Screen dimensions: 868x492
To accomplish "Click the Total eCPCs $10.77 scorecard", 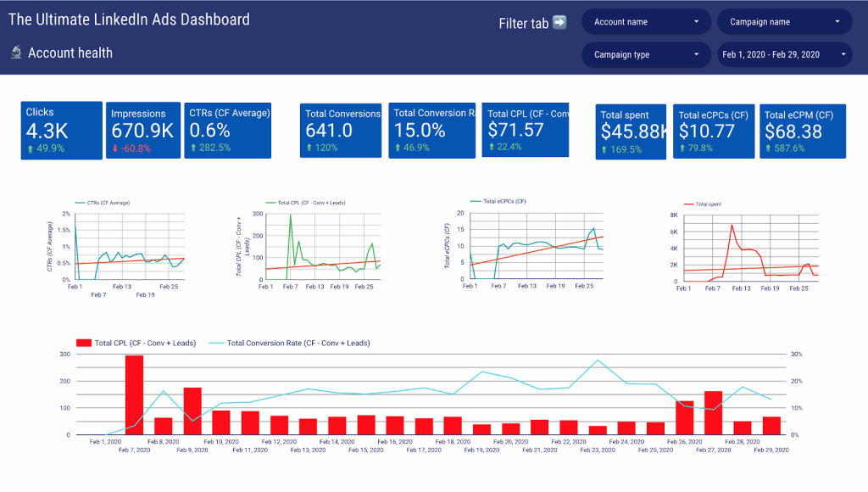I will 714,131.
